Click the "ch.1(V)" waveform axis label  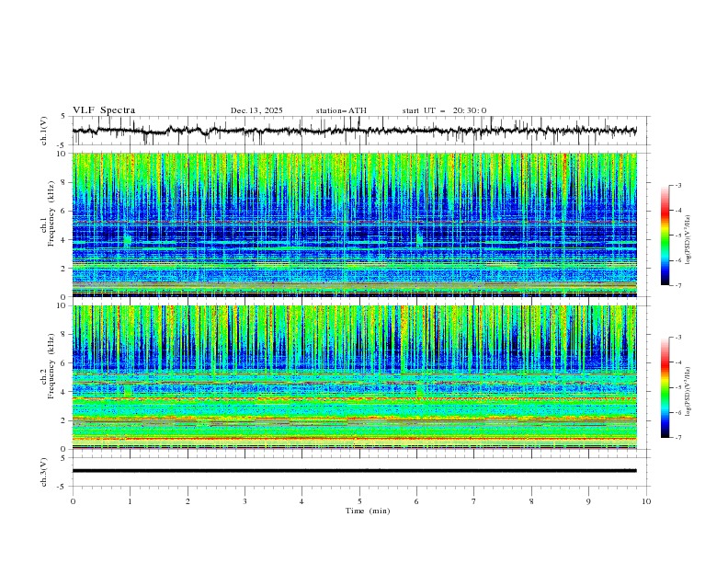tap(44, 131)
